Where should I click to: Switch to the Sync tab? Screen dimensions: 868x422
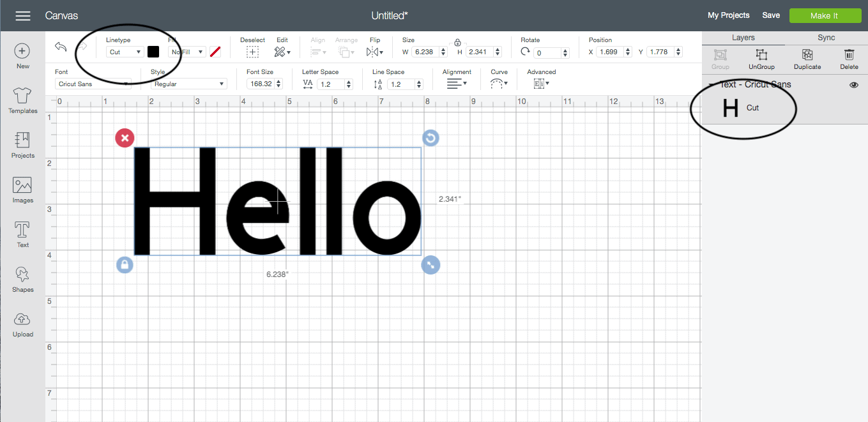tap(826, 38)
